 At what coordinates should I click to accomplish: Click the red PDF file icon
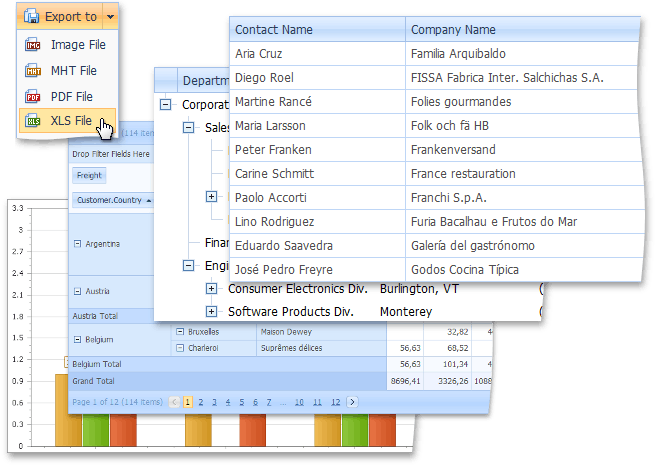[33, 97]
